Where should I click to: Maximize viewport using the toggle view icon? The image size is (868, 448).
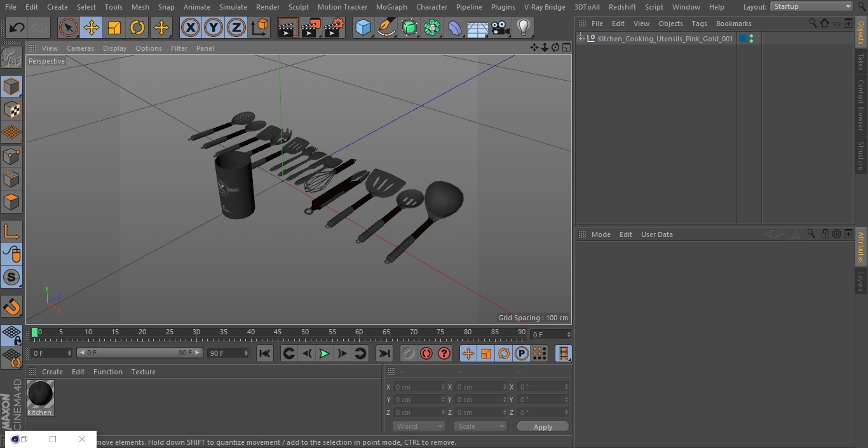566,48
